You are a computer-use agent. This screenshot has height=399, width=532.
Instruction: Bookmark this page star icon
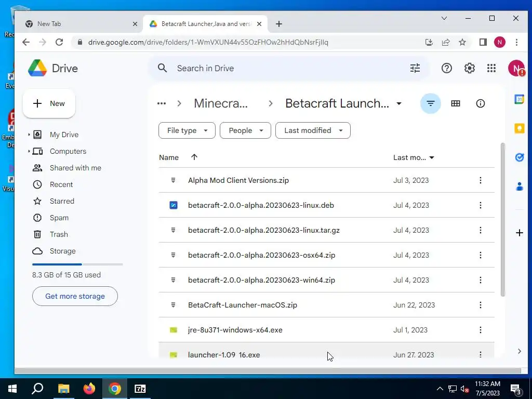[x=462, y=42]
